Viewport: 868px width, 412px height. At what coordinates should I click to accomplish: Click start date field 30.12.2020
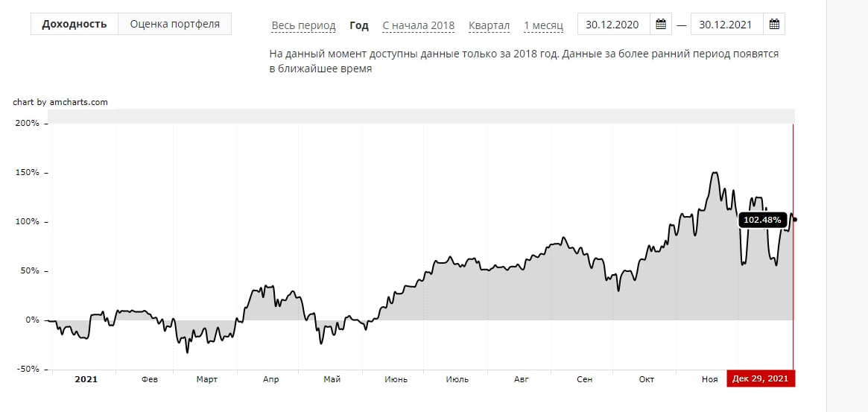click(x=613, y=25)
